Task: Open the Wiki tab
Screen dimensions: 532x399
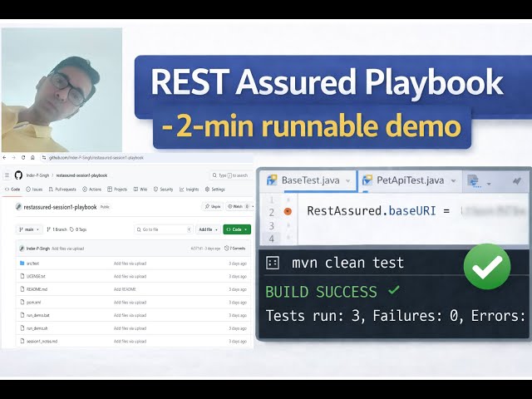Action: [x=140, y=190]
